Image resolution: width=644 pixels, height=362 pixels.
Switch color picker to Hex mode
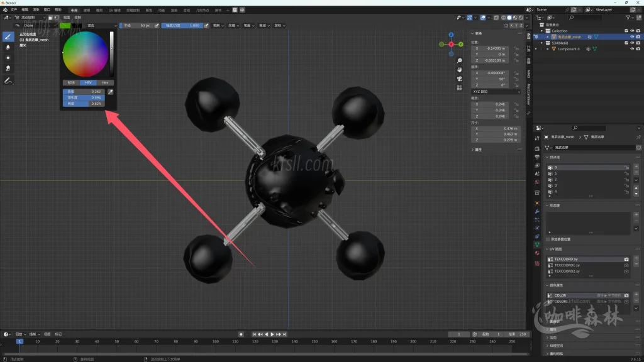tap(104, 82)
